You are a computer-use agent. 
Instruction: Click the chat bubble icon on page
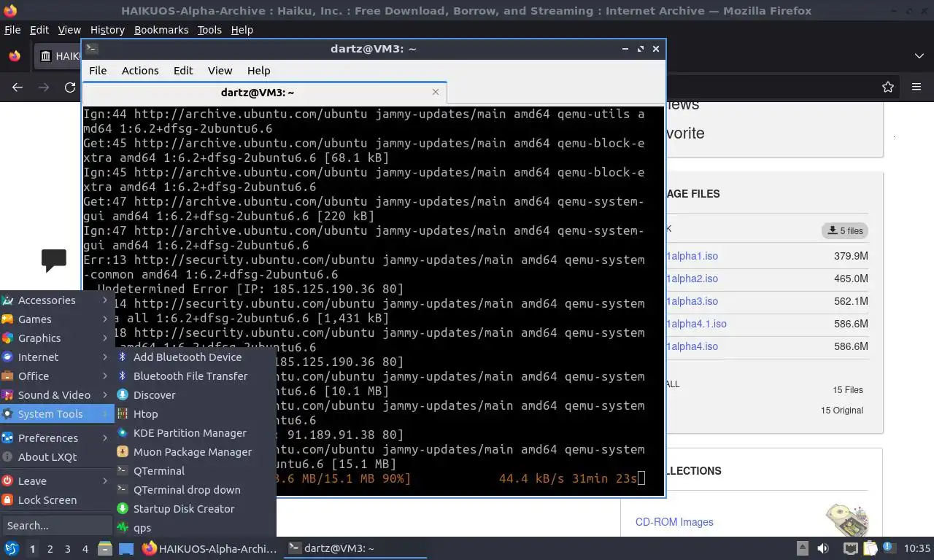[54, 260]
